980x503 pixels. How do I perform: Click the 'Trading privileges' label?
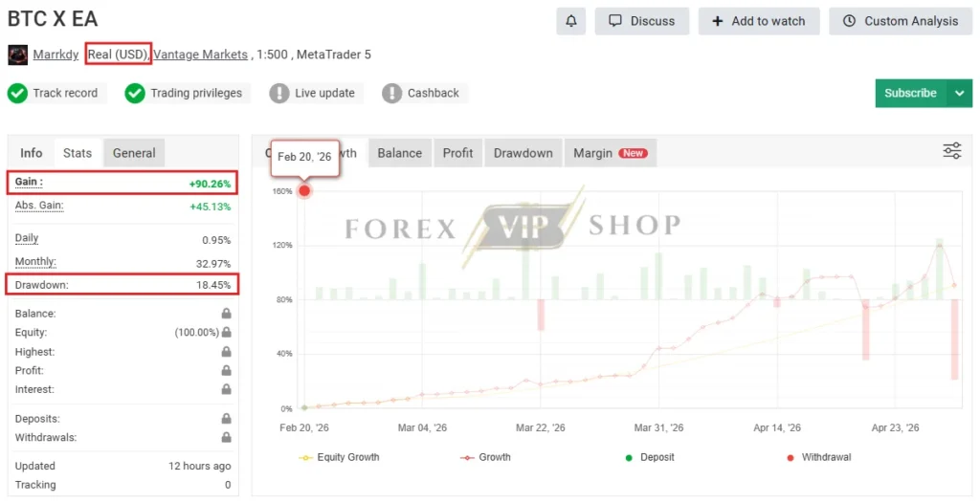[x=196, y=93]
